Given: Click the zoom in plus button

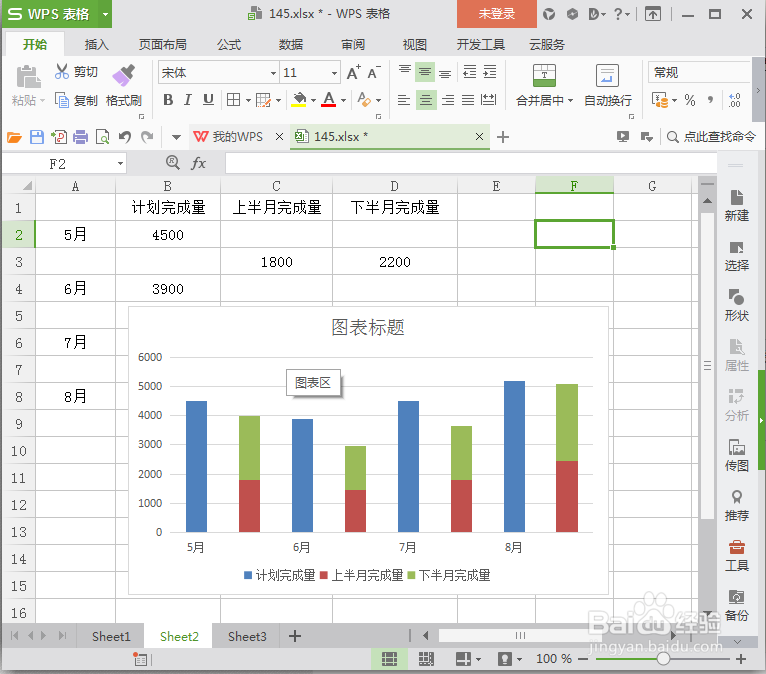Looking at the screenshot, I should pyautogui.click(x=741, y=659).
